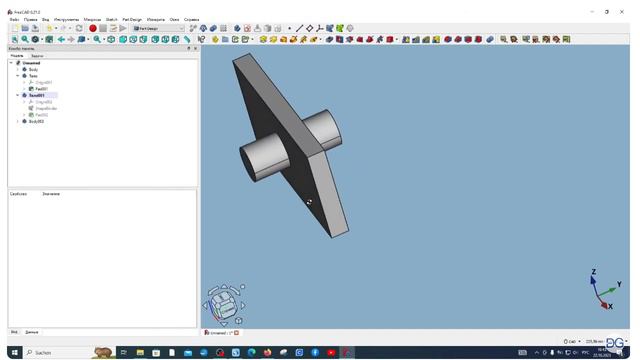The image size is (640, 360).
Task: Open the Part Design workbench dropdown
Action: click(x=158, y=28)
